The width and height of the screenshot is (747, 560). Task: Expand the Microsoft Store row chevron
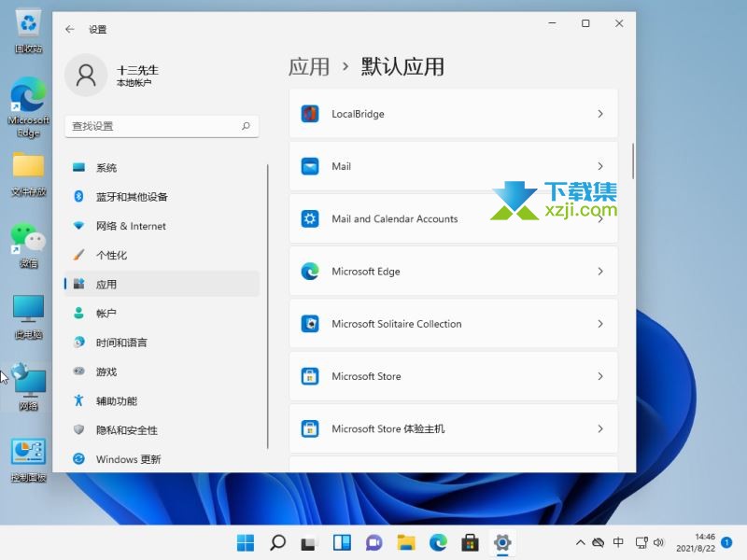[x=600, y=376]
